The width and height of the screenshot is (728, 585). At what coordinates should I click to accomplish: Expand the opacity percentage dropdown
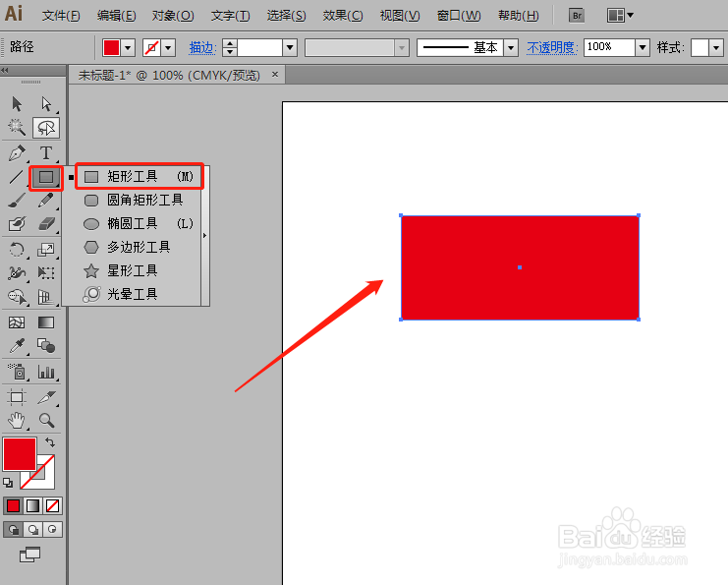[x=643, y=47]
